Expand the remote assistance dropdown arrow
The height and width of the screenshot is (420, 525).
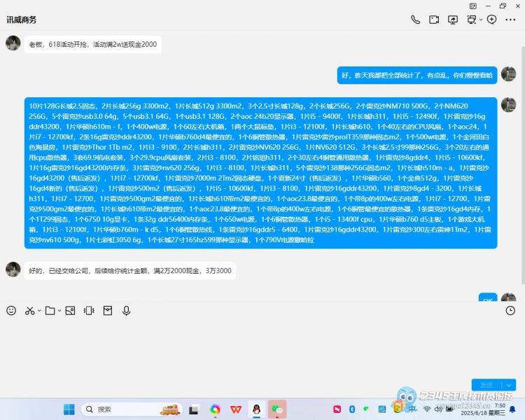pos(481,20)
